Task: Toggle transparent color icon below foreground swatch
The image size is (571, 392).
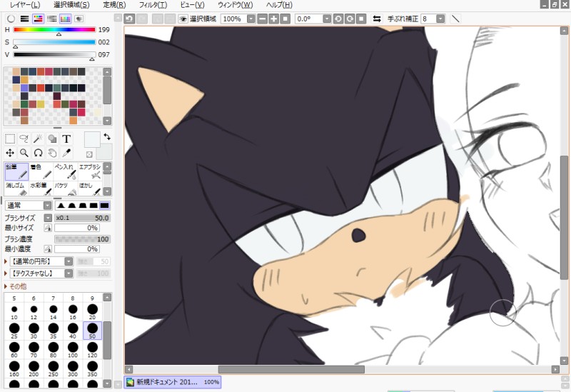Action: pyautogui.click(x=89, y=154)
